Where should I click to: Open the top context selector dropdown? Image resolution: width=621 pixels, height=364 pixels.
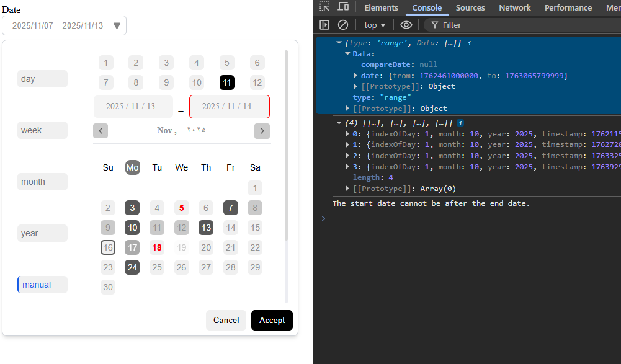pyautogui.click(x=374, y=25)
